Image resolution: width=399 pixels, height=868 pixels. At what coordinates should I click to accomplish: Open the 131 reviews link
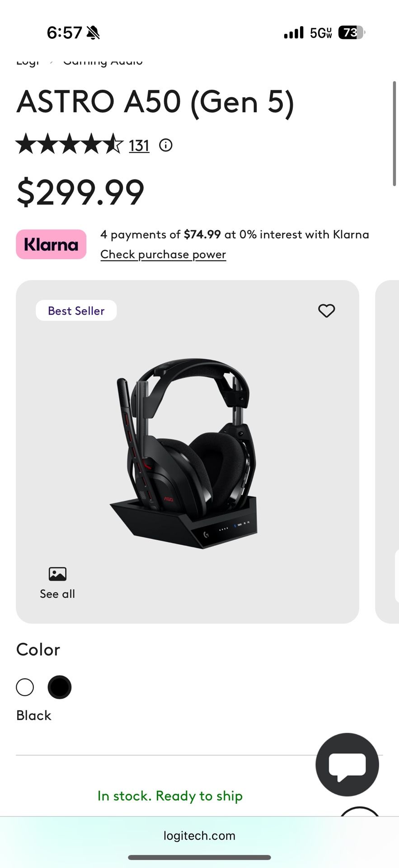(139, 146)
